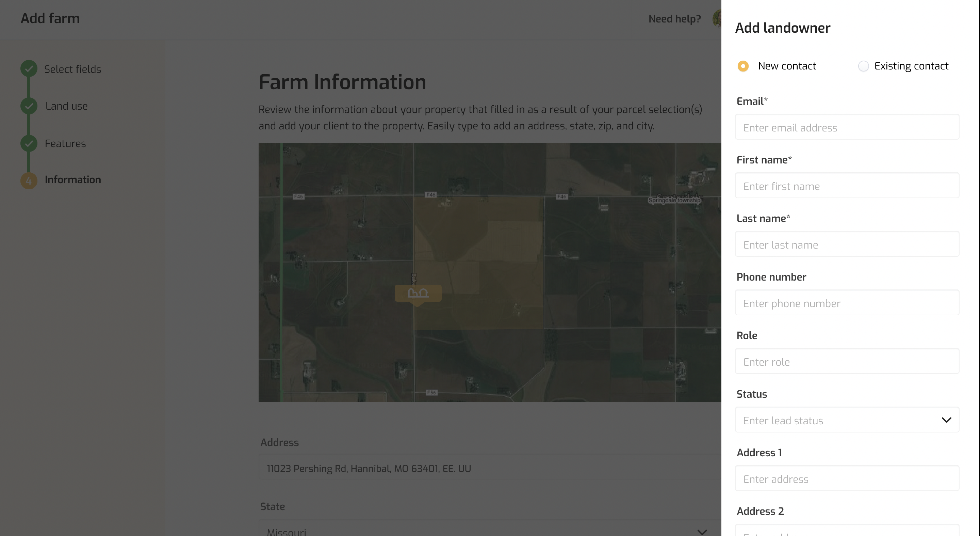Click the Enter role text box
Image resolution: width=980 pixels, height=536 pixels.
click(847, 362)
